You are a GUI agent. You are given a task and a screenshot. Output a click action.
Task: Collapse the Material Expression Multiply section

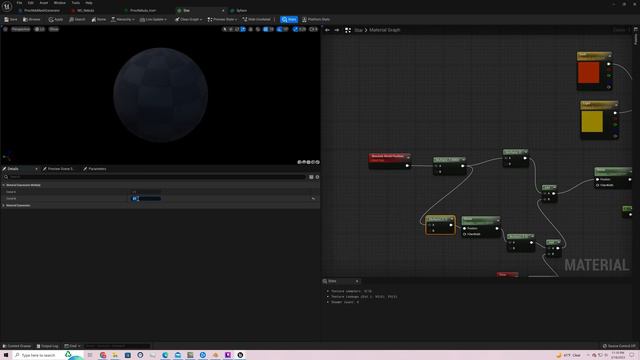[x=4, y=185]
